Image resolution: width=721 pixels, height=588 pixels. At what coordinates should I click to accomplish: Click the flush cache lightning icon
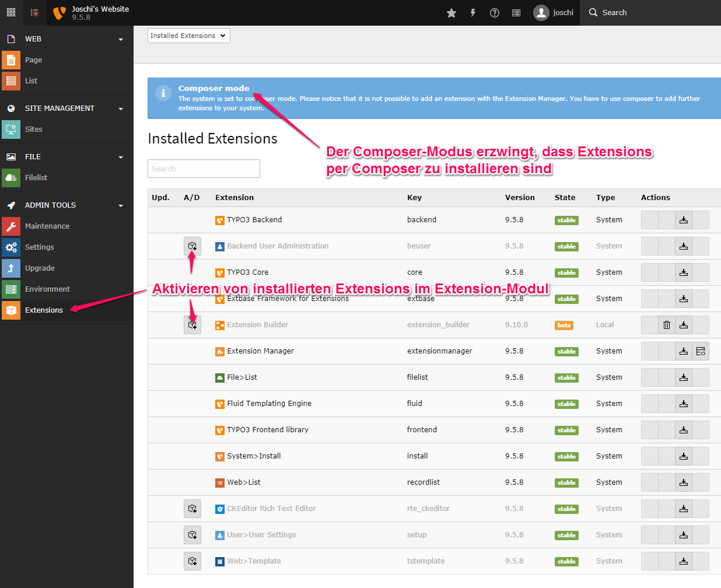tap(473, 12)
